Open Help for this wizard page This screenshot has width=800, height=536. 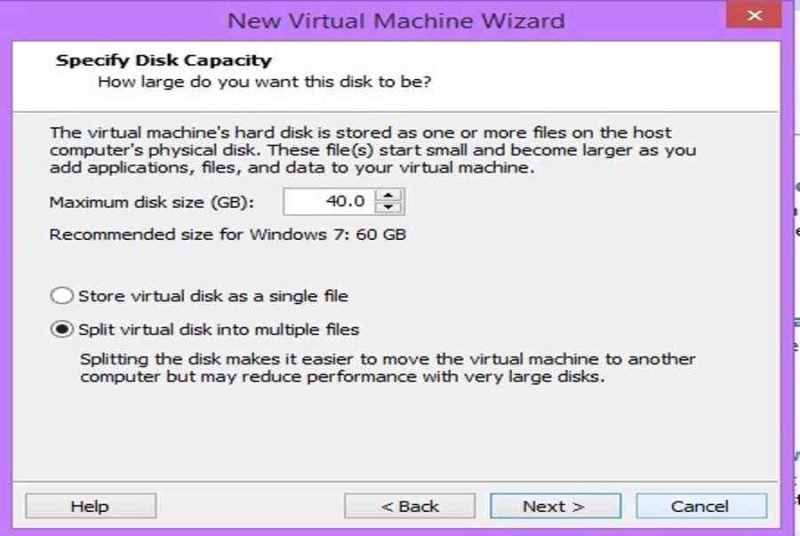click(x=90, y=506)
